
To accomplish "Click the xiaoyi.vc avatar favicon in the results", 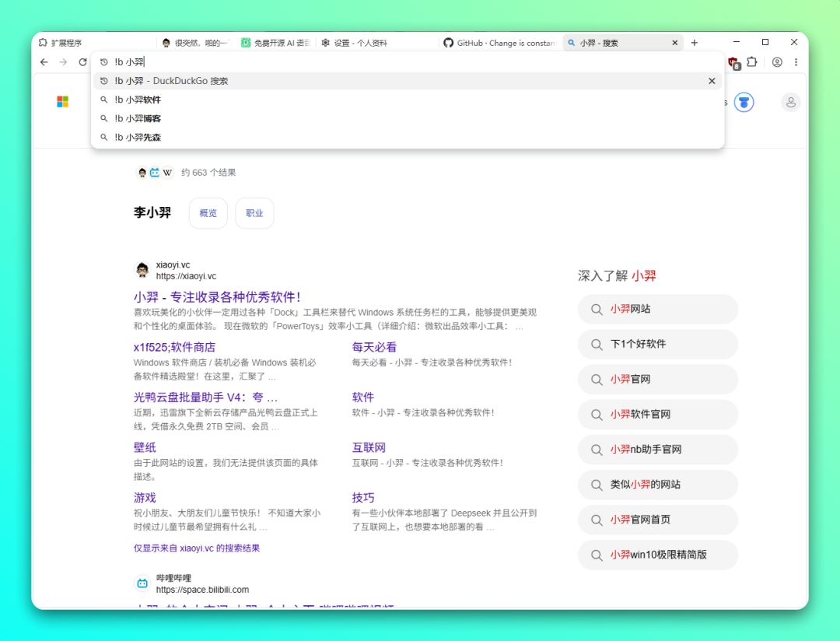I will (142, 270).
